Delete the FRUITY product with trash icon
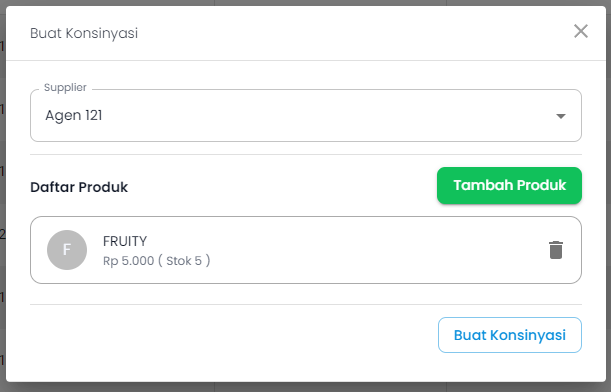611x392 pixels. pos(556,250)
